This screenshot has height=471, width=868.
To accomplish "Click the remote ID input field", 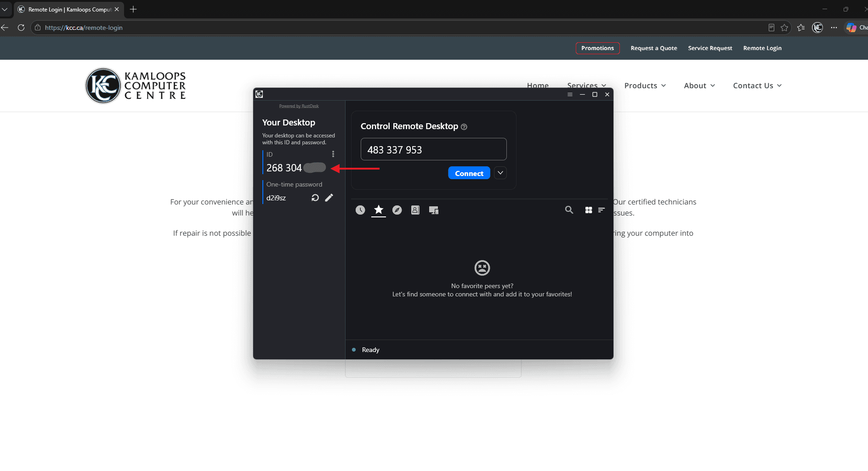I will [x=434, y=149].
